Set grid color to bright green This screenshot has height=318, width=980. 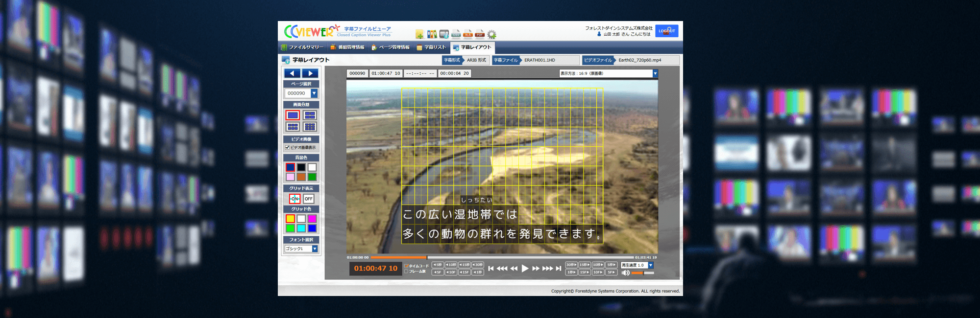[291, 228]
